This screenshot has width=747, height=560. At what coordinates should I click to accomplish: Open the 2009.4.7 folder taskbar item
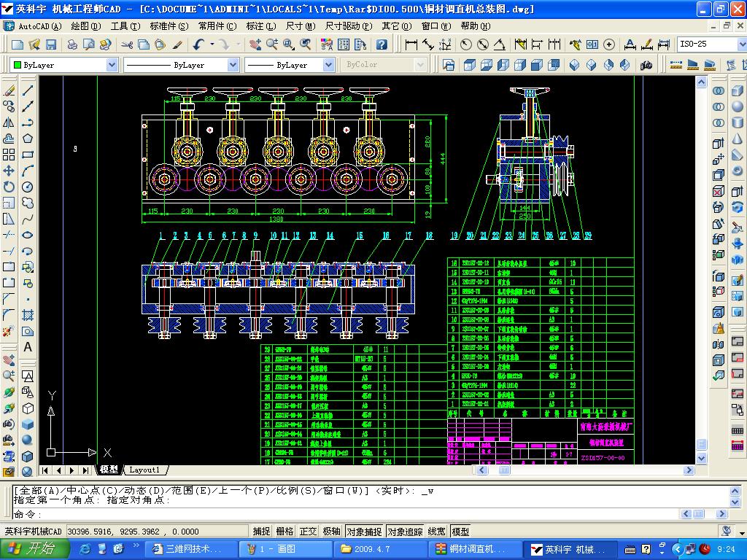click(x=379, y=549)
